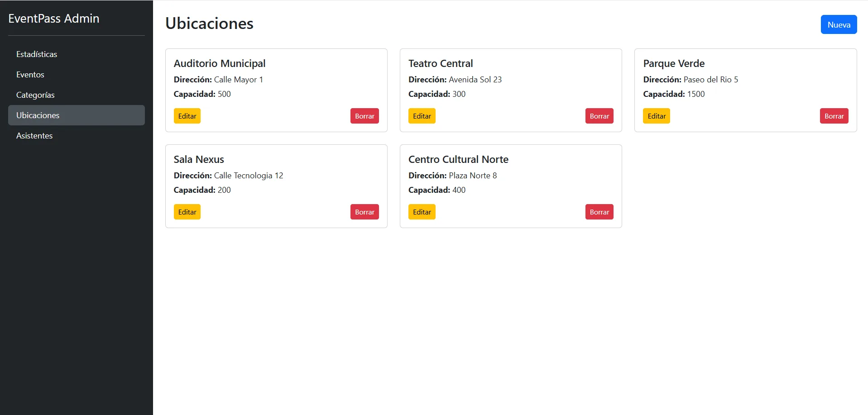Select the address text Avenida Sol 23
This screenshot has width=868, height=415.
(475, 80)
